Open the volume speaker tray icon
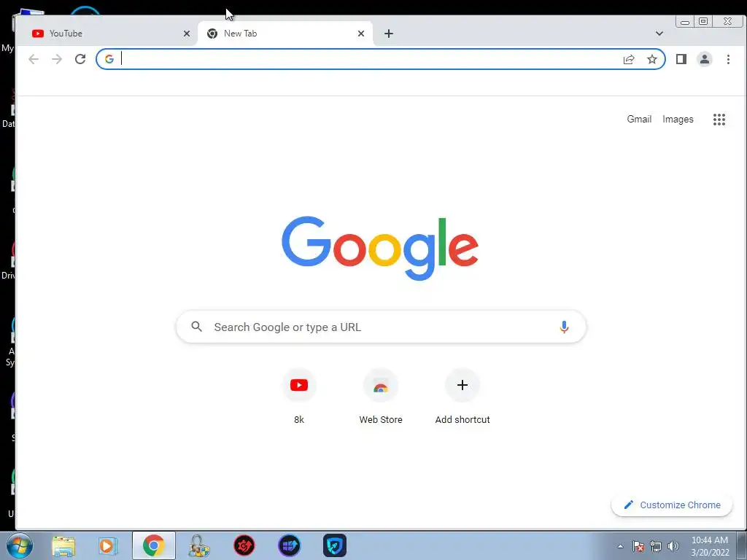Viewport: 747px width, 560px height. (673, 546)
